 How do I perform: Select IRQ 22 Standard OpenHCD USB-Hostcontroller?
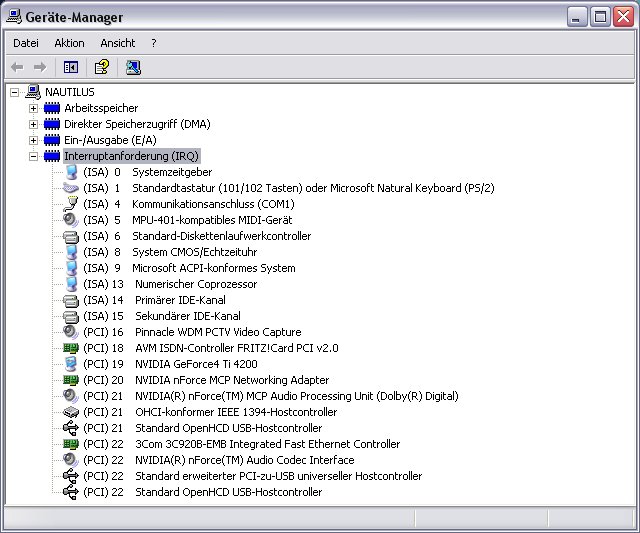[202, 492]
